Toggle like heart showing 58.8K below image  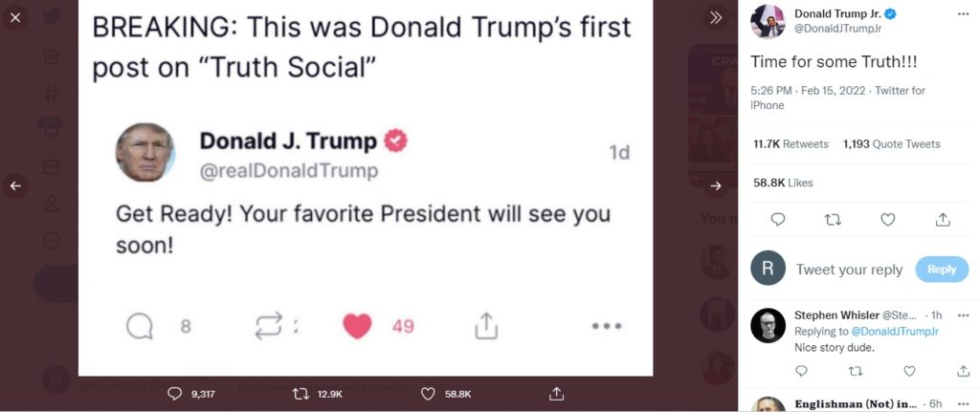(429, 393)
